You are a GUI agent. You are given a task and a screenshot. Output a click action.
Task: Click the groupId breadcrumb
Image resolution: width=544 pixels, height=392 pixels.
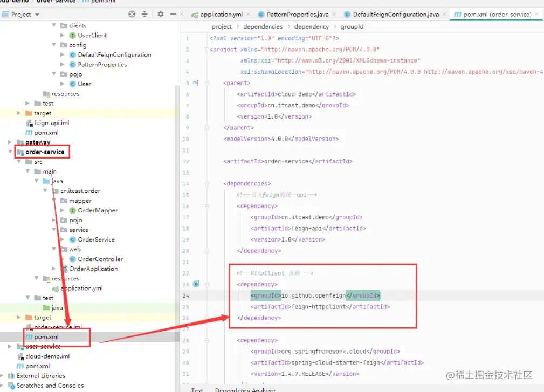352,27
